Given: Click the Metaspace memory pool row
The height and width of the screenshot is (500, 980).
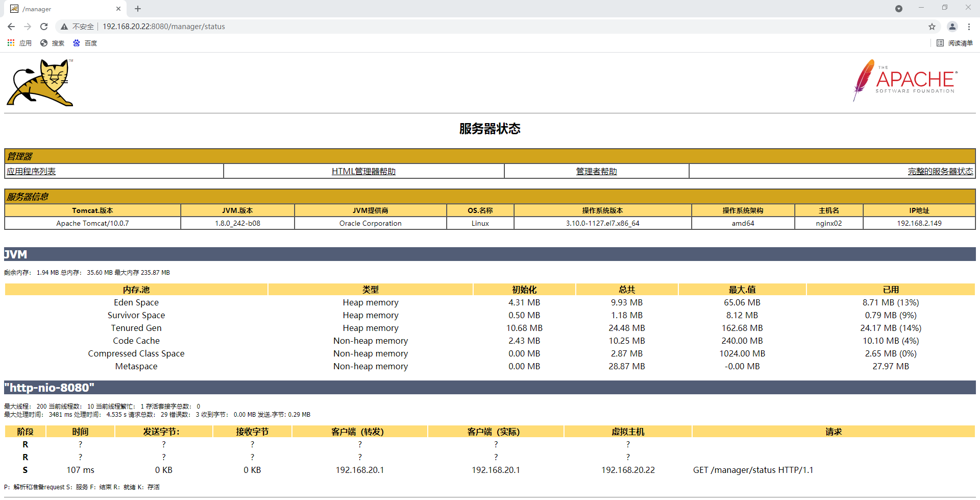Looking at the screenshot, I should [x=490, y=366].
